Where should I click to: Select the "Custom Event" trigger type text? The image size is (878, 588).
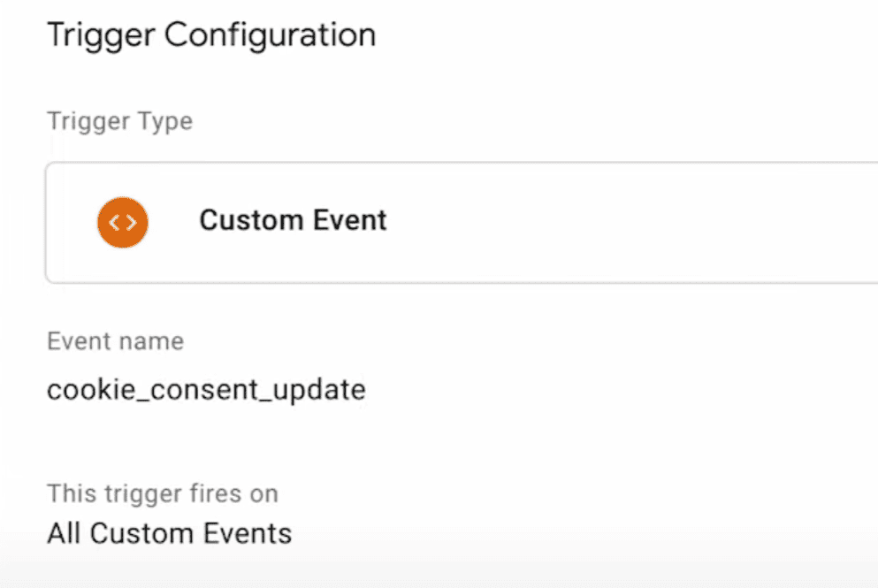coord(293,220)
